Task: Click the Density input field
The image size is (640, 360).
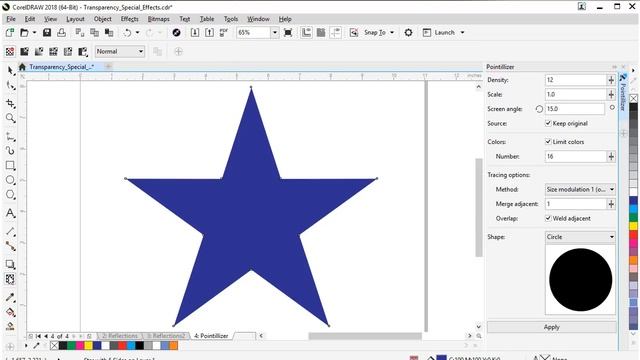Action: (x=576, y=80)
